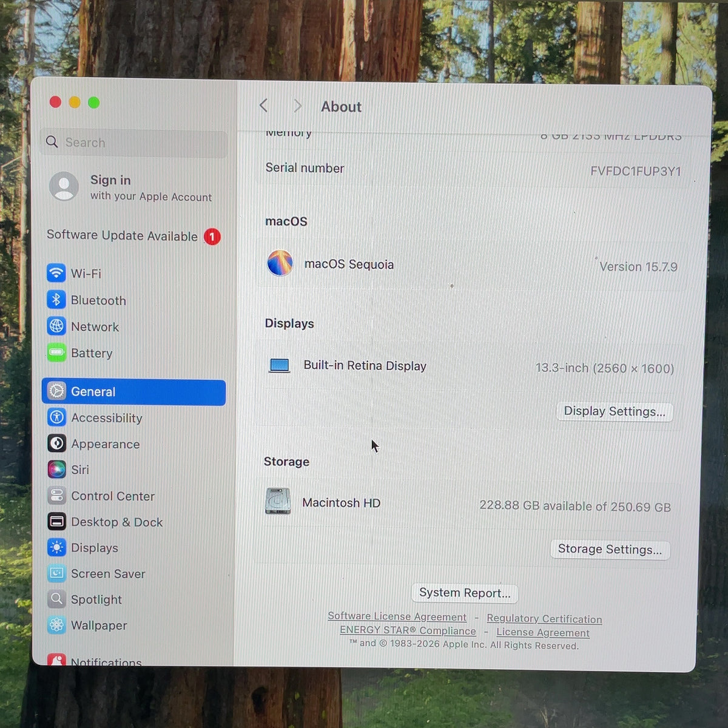Image resolution: width=728 pixels, height=728 pixels.
Task: Go forward with the right chevron
Action: coord(297,106)
